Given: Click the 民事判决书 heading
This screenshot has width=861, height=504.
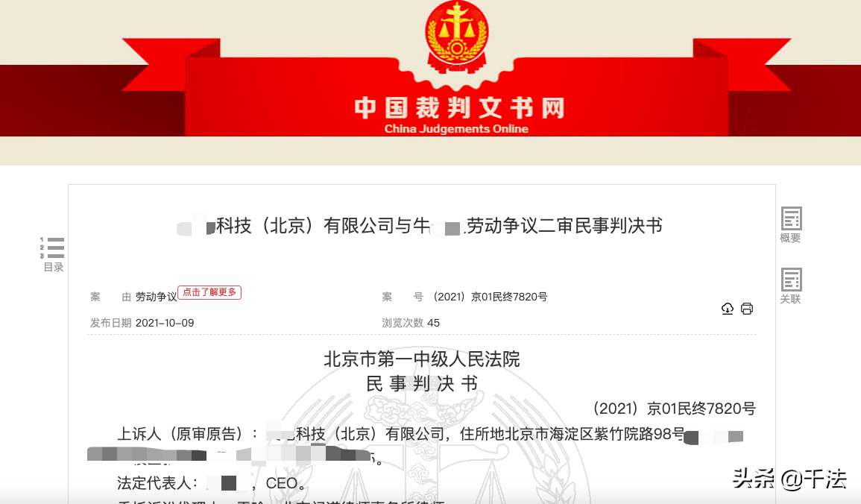Looking at the screenshot, I should coord(422,384).
